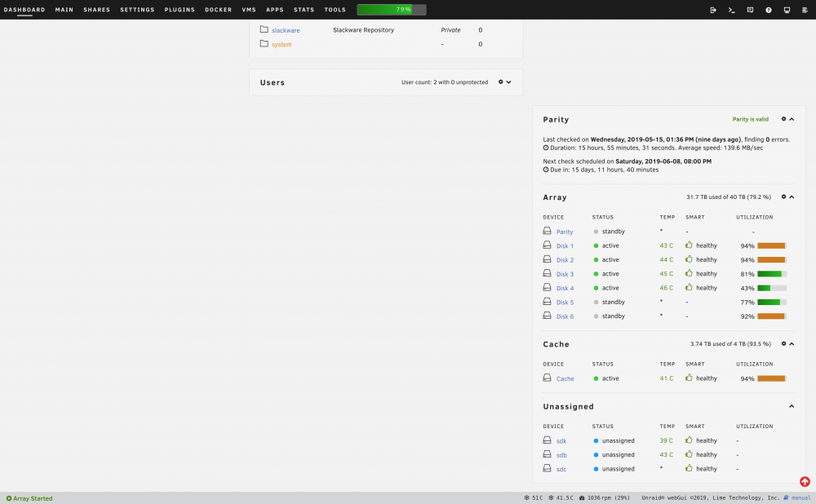
Task: Click the sdk drive icon
Action: click(547, 440)
